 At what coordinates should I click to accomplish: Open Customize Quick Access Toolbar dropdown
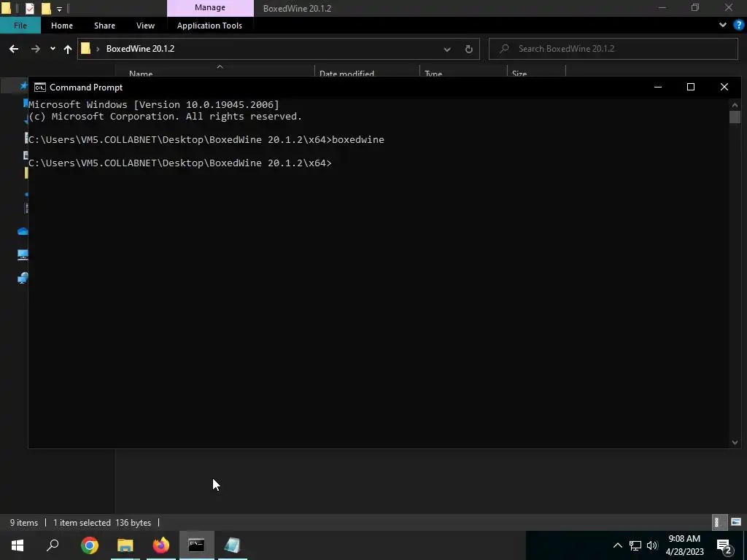pos(59,9)
